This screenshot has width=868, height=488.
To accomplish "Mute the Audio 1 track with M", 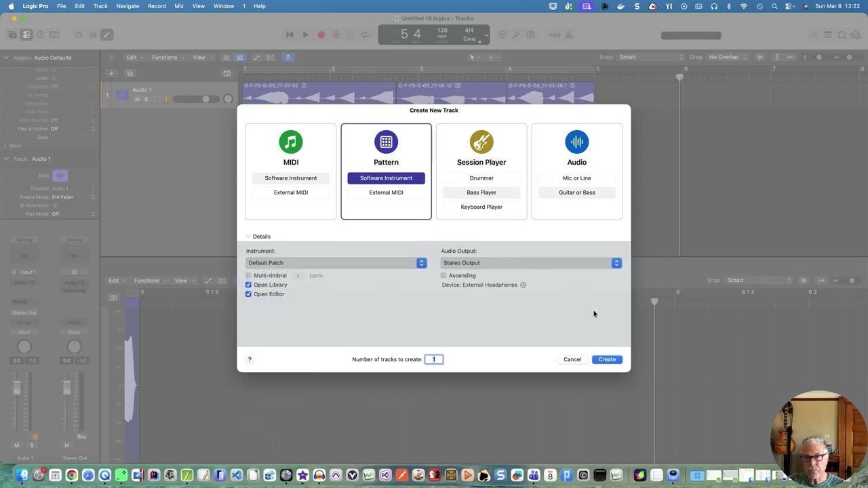I will pos(137,100).
